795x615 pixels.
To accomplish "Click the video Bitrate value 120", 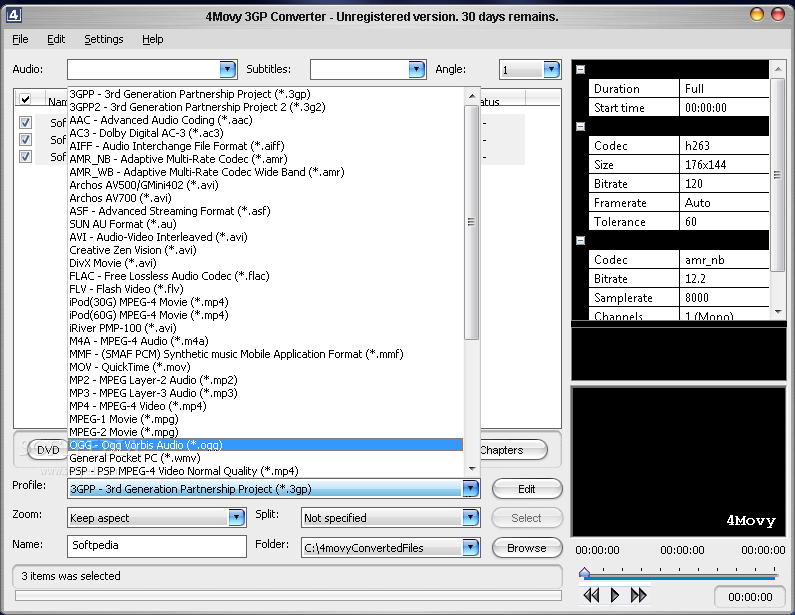I will point(724,184).
